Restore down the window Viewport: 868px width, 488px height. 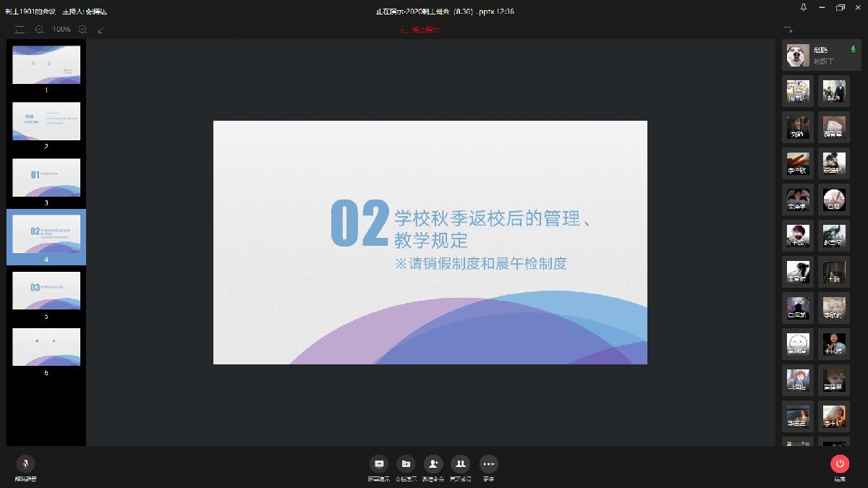coord(840,7)
